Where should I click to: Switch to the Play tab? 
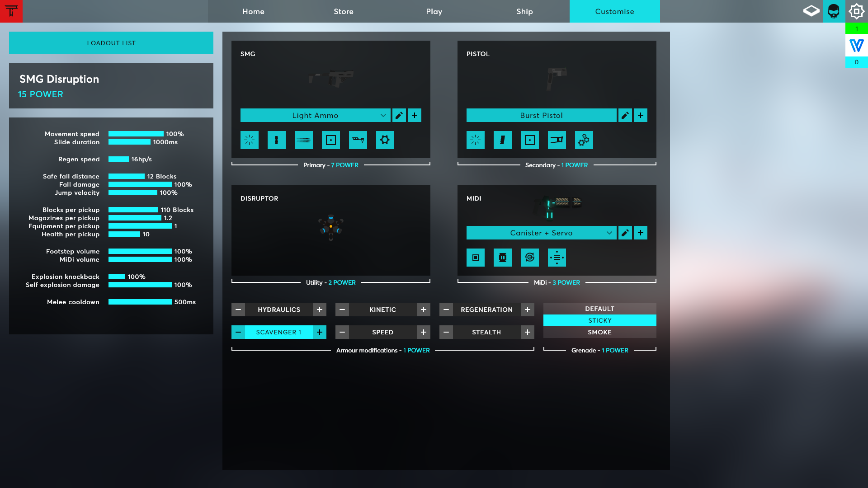[434, 11]
